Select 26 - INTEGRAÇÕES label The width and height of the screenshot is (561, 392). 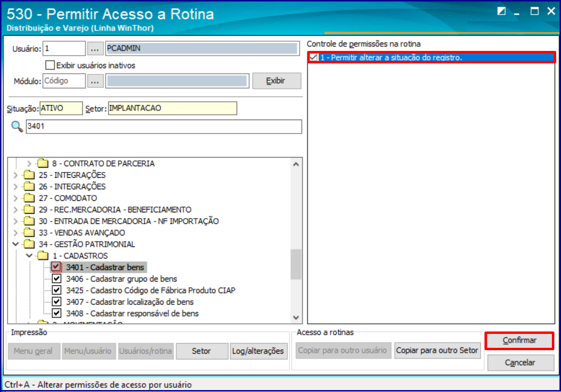pyautogui.click(x=72, y=186)
